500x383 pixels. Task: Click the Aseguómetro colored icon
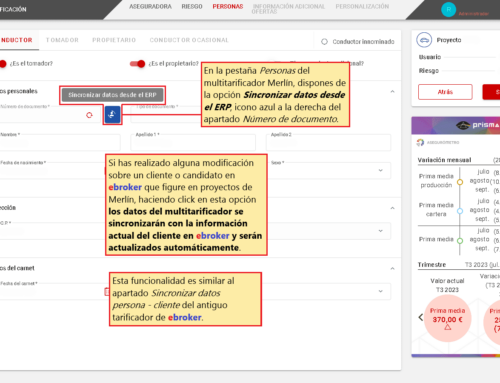coord(420,142)
